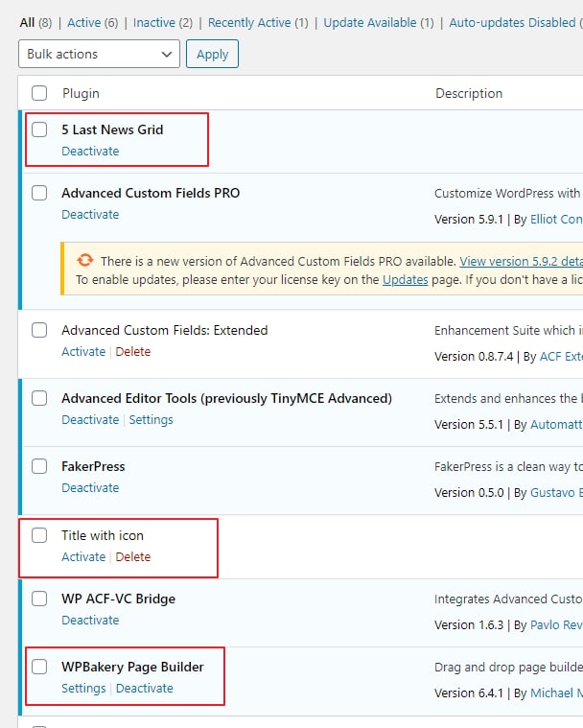Open the Bulk actions dropdown
This screenshot has height=728, width=583.
point(100,54)
